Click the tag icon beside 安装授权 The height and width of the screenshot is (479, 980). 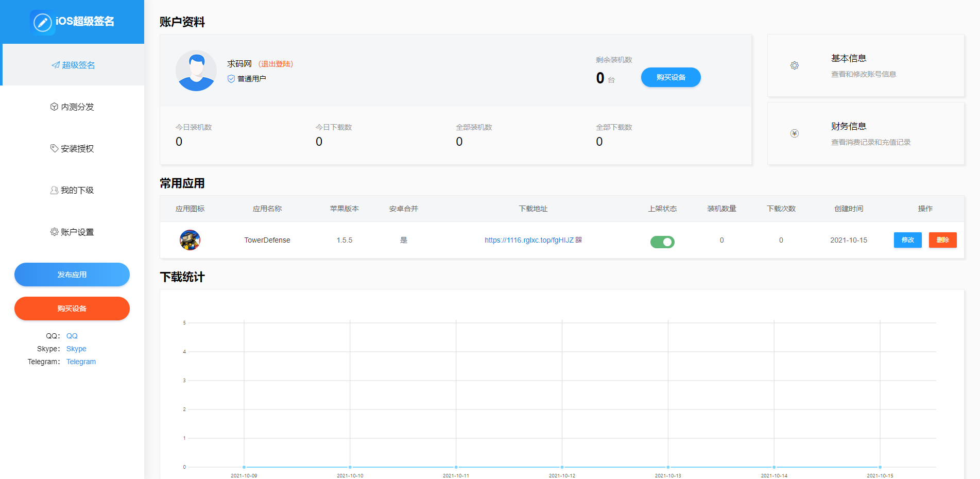coord(54,148)
